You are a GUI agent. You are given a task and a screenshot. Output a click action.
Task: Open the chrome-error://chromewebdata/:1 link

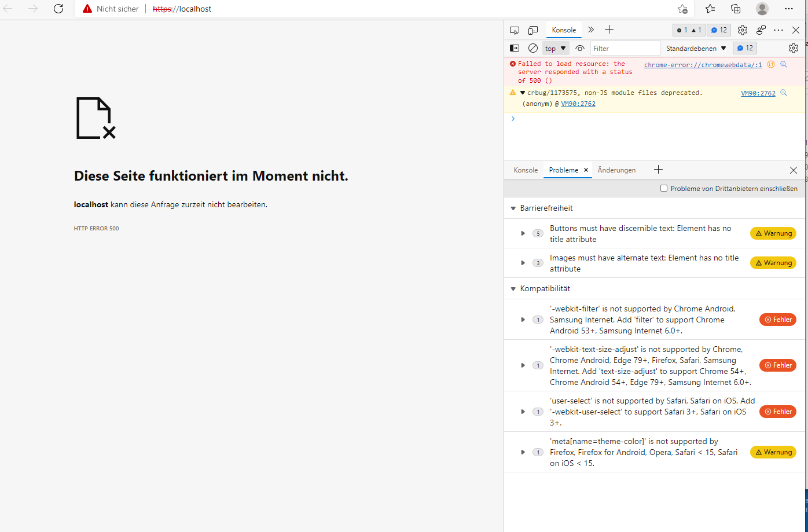tap(703, 65)
